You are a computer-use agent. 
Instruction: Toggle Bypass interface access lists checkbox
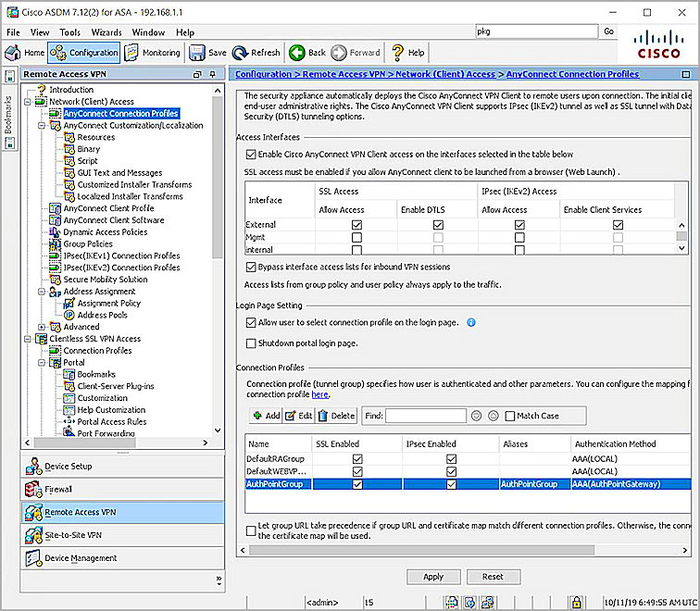251,266
